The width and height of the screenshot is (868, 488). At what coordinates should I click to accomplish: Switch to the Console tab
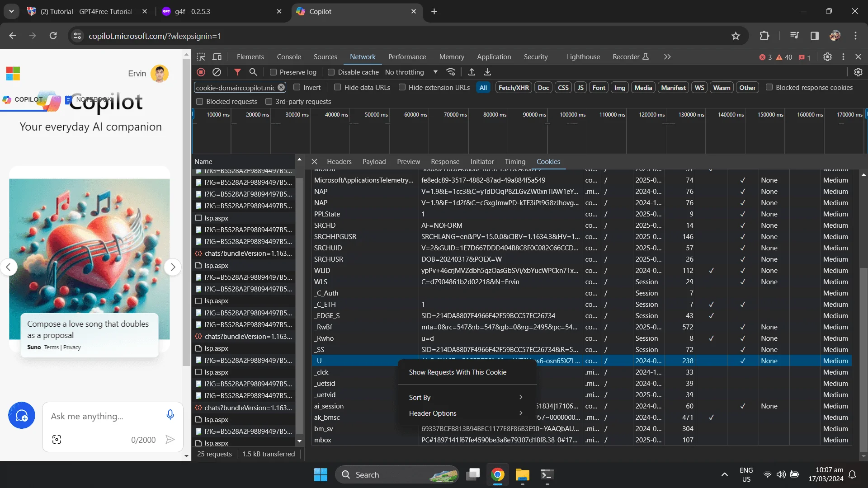click(289, 57)
